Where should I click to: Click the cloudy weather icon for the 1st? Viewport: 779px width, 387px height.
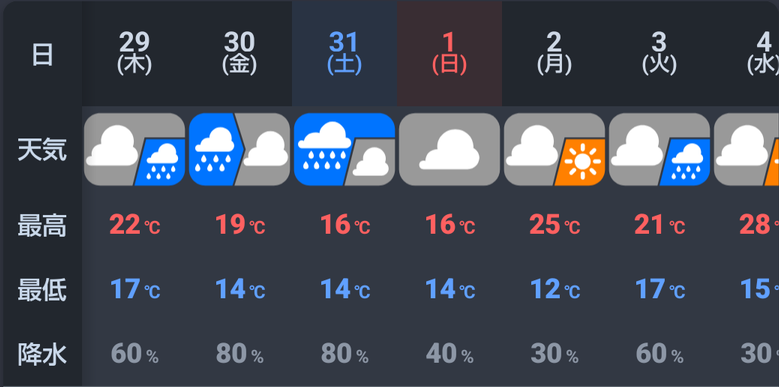[450, 150]
